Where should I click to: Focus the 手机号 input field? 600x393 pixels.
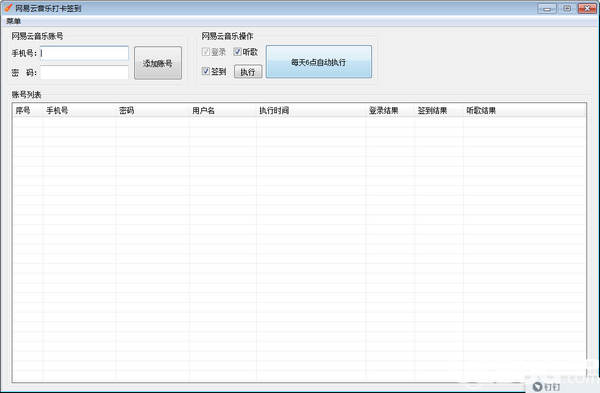(84, 53)
